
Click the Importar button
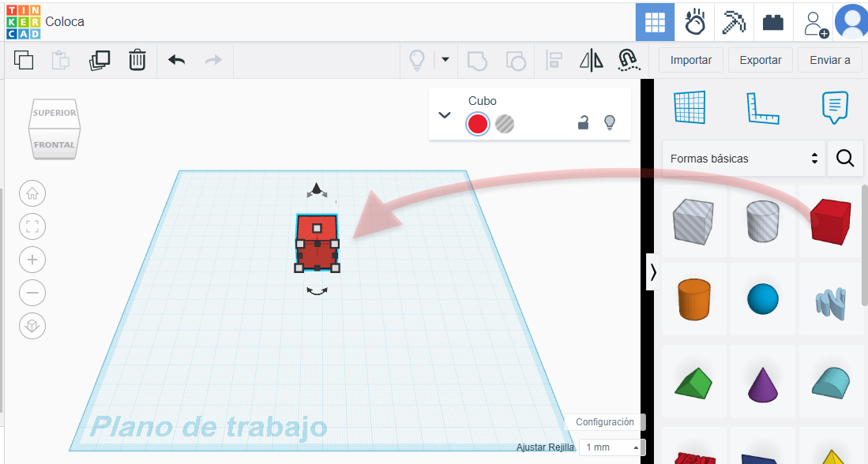click(x=690, y=60)
